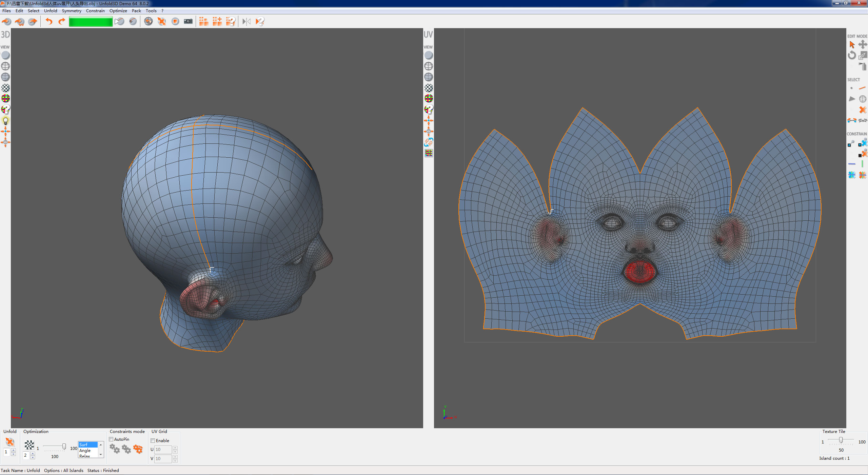Click the Unfold button in bottom panel
This screenshot has height=475, width=868.
pyautogui.click(x=10, y=442)
